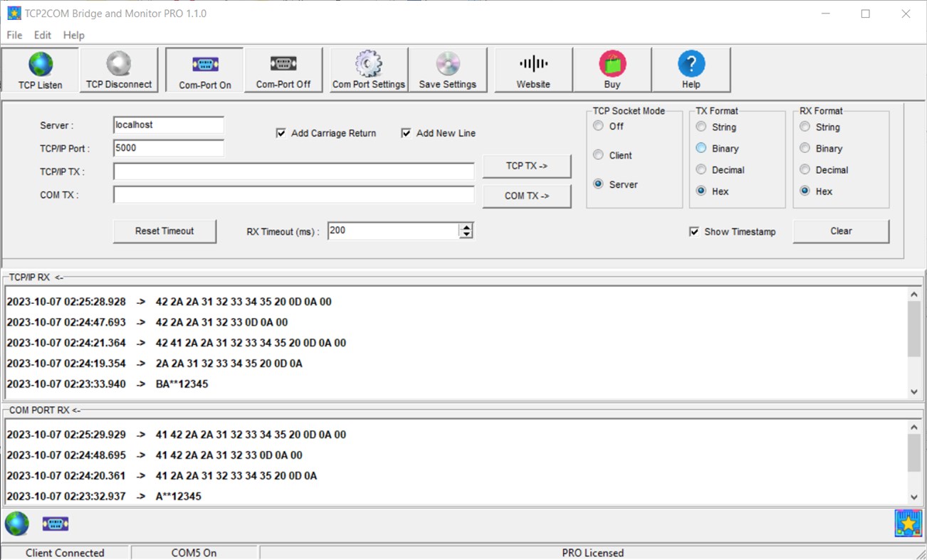Select Client in TCP Socket Mode

(598, 154)
